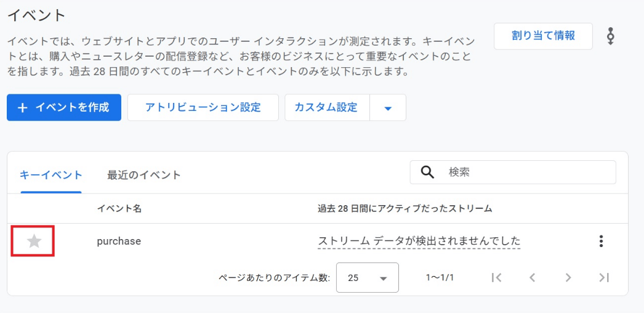Jump to the last page of results
Image resolution: width=644 pixels, height=313 pixels.
604,278
